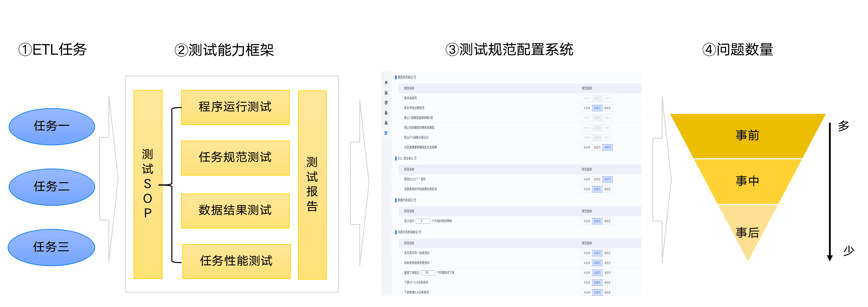868x307 pixels.
Task: Open the checklist clipboard sidebar icon
Action: pyautogui.click(x=386, y=93)
